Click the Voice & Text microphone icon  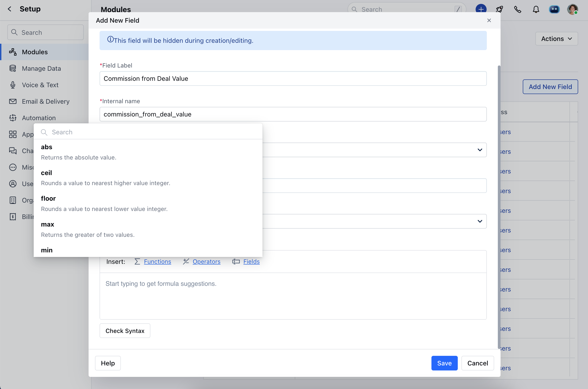pyautogui.click(x=13, y=85)
